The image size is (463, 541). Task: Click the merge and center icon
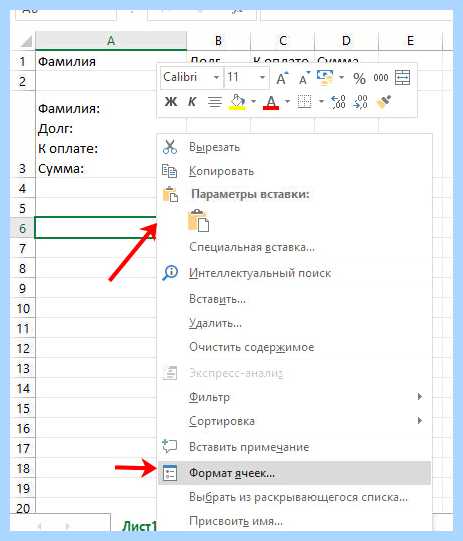pos(402,77)
